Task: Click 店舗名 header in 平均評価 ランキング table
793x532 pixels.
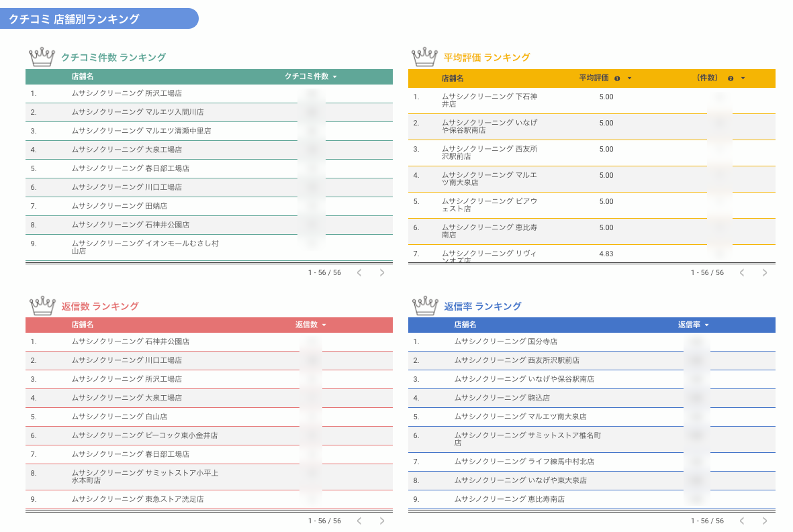Action: pyautogui.click(x=453, y=78)
